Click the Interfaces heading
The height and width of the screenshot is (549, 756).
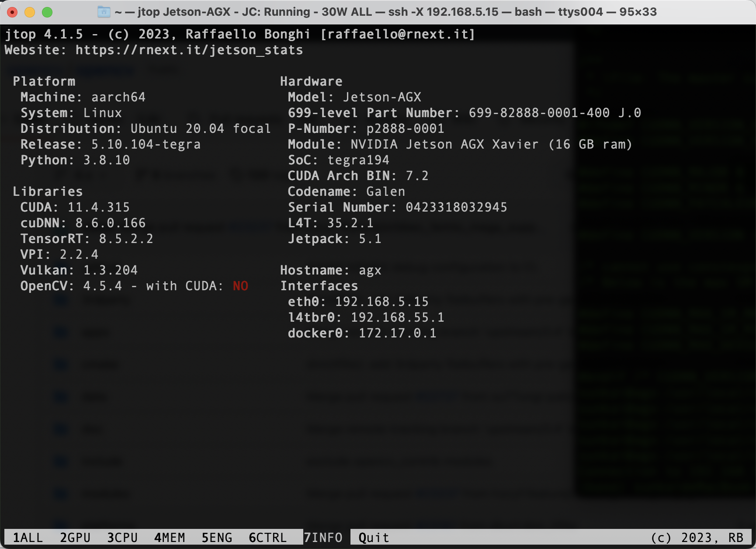click(319, 286)
